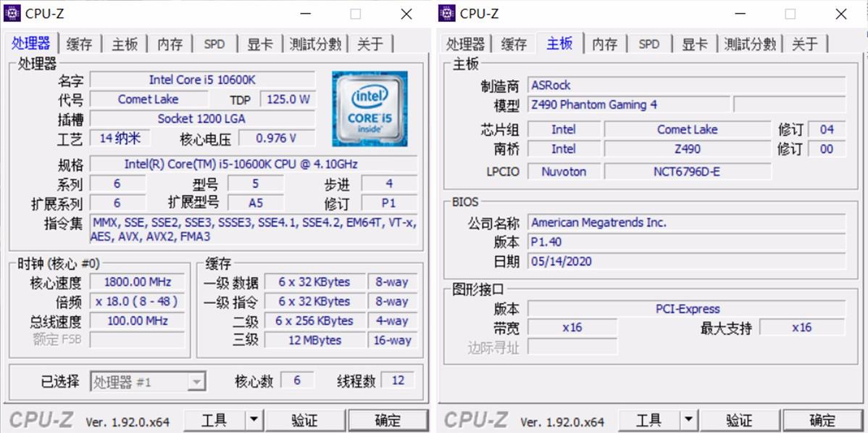Go to 显卡 tab in left window

[259, 44]
